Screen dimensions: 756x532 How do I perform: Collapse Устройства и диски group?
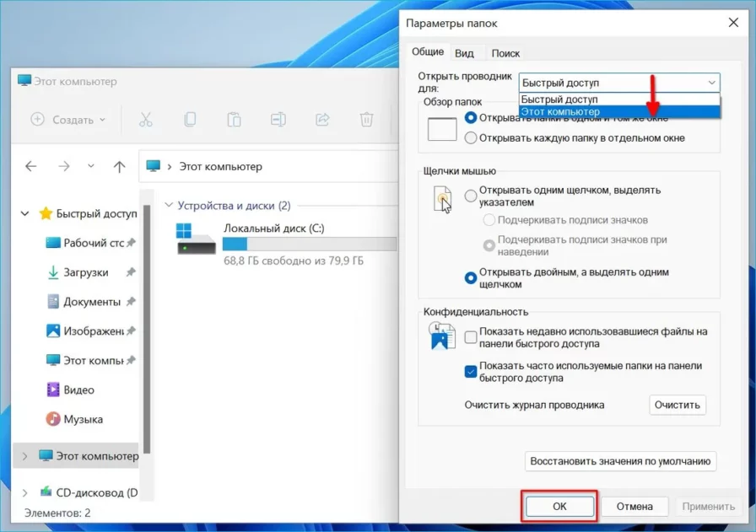coord(170,205)
